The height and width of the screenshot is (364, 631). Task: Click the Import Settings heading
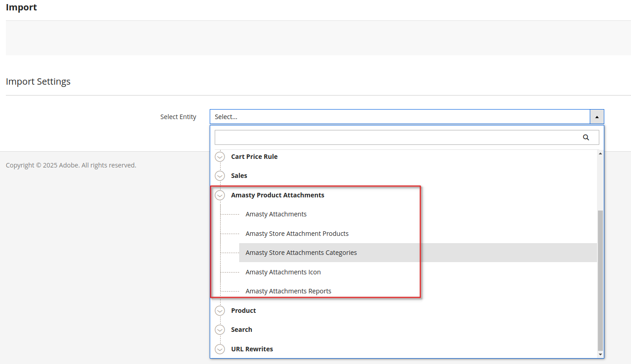tap(38, 81)
